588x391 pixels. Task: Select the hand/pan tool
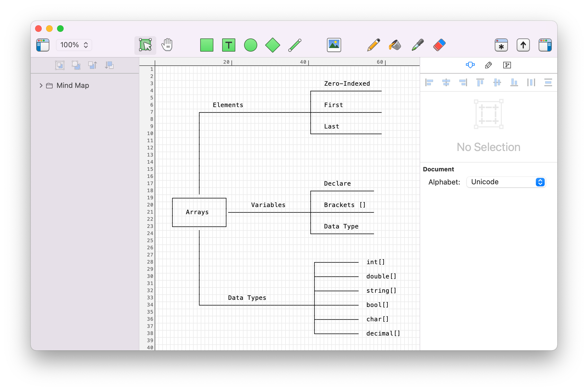point(166,44)
